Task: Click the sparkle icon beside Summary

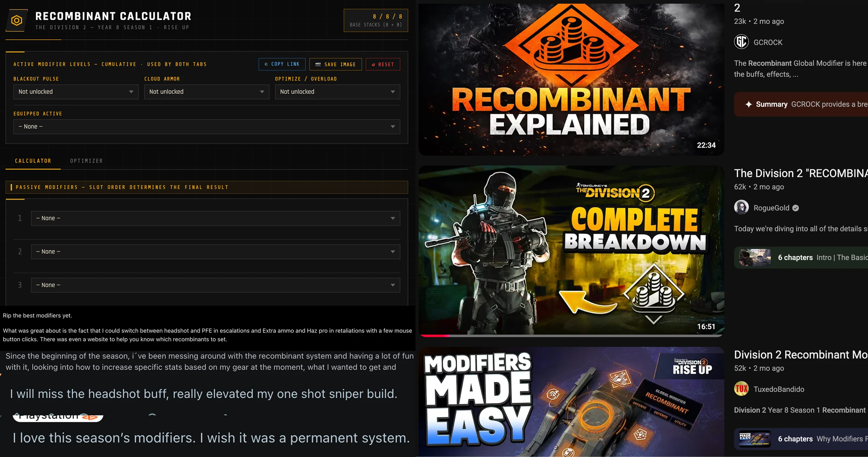Action: 748,104
